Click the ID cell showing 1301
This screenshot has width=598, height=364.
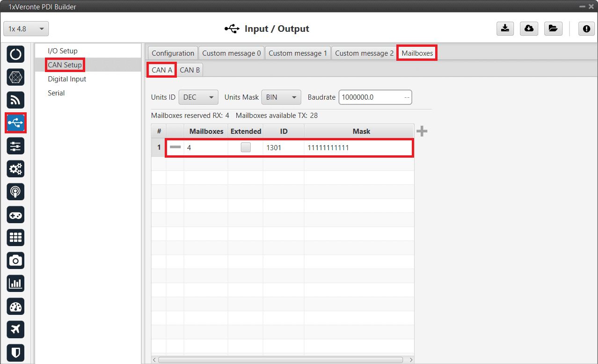(x=284, y=147)
